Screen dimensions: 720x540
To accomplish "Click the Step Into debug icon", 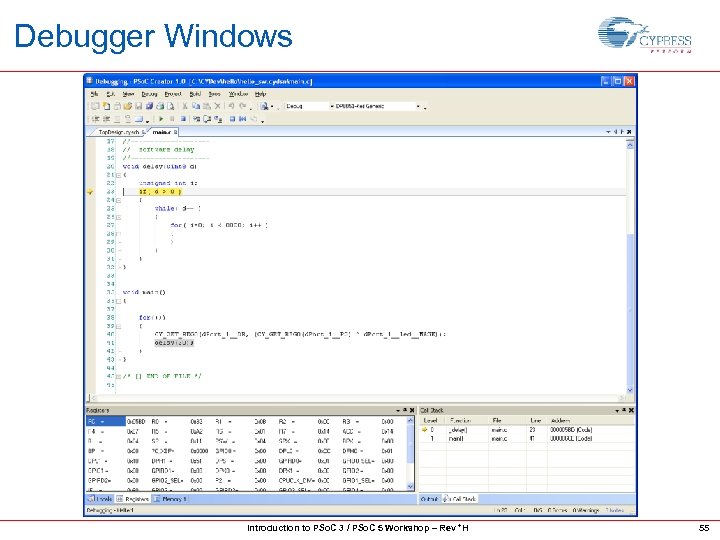I will point(197,119).
